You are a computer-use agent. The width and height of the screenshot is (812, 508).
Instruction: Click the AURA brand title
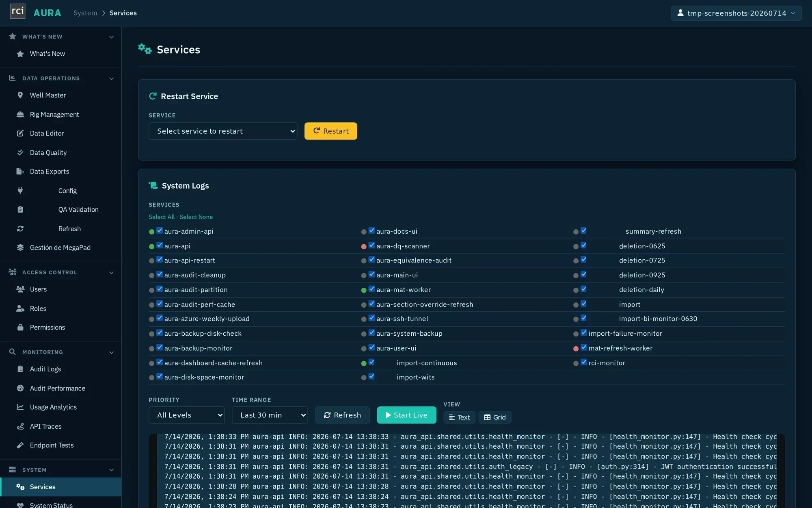point(47,13)
